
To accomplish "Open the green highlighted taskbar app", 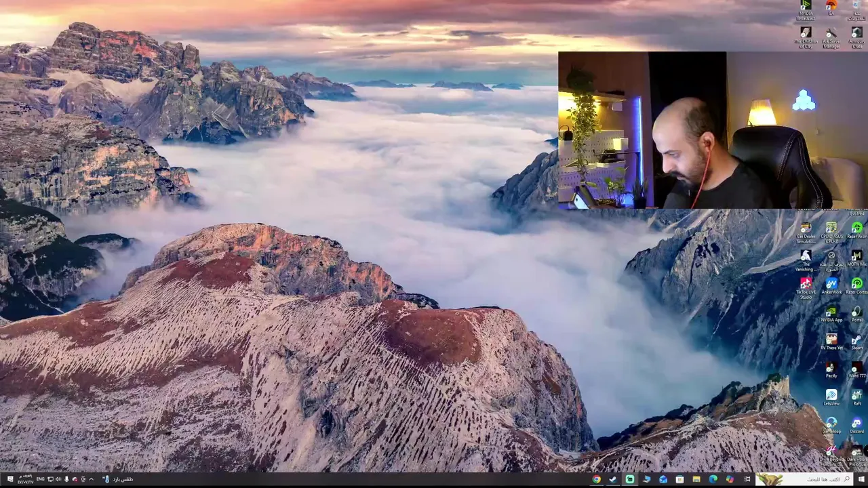I will (630, 479).
